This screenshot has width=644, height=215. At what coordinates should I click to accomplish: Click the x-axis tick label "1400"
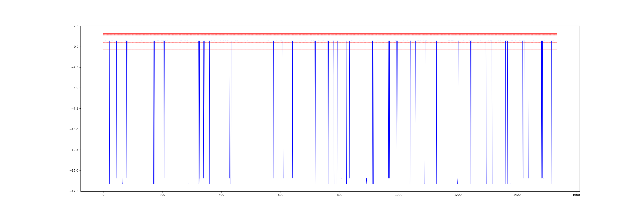[517, 195]
